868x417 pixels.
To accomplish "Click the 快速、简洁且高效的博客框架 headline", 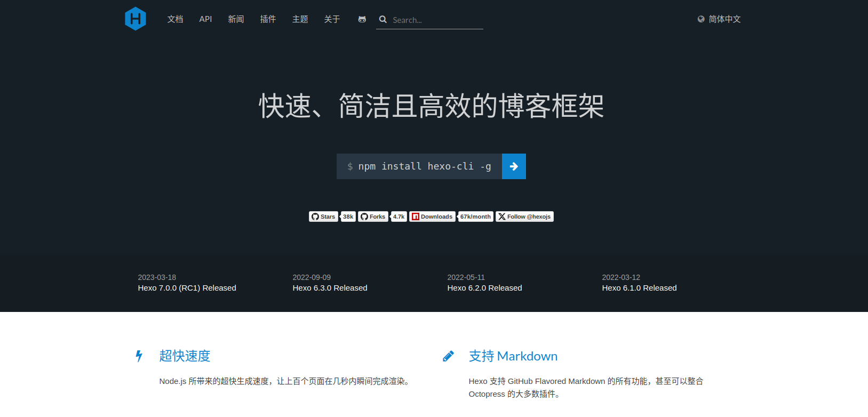I will pos(432,106).
